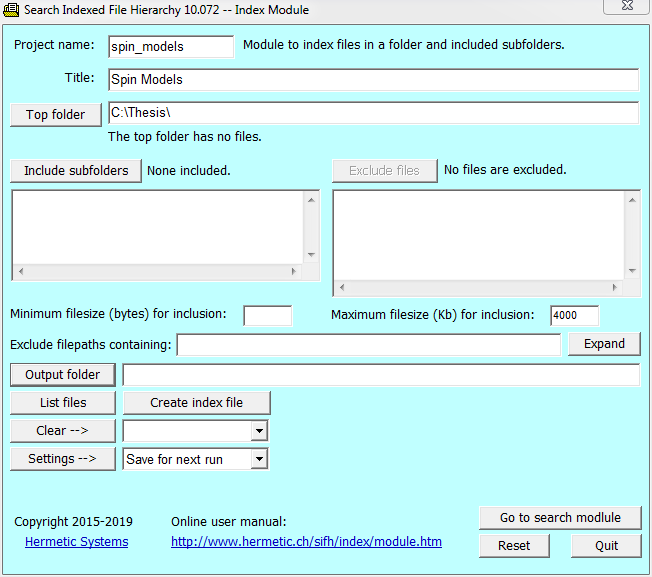Image resolution: width=652 pixels, height=577 pixels.
Task: Click the 'The top folder has no files.' message
Action: (x=185, y=137)
